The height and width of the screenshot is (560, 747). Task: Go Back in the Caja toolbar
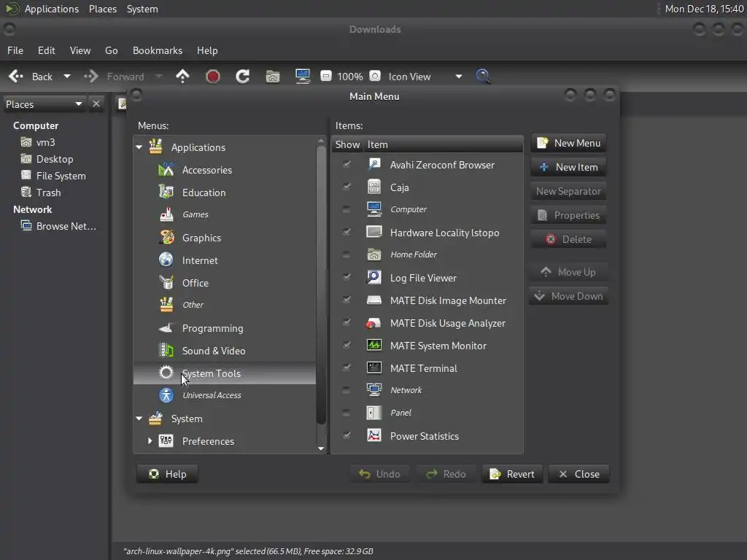point(31,76)
